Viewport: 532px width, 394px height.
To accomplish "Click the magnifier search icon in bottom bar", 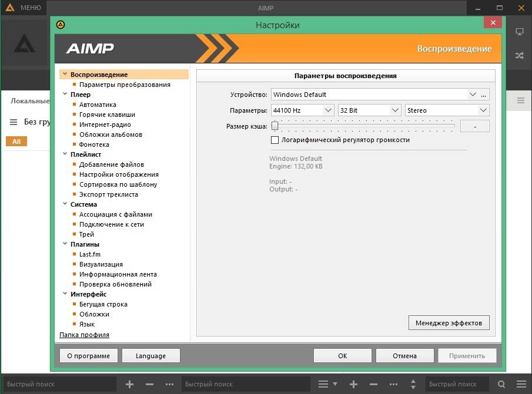I will point(501,384).
